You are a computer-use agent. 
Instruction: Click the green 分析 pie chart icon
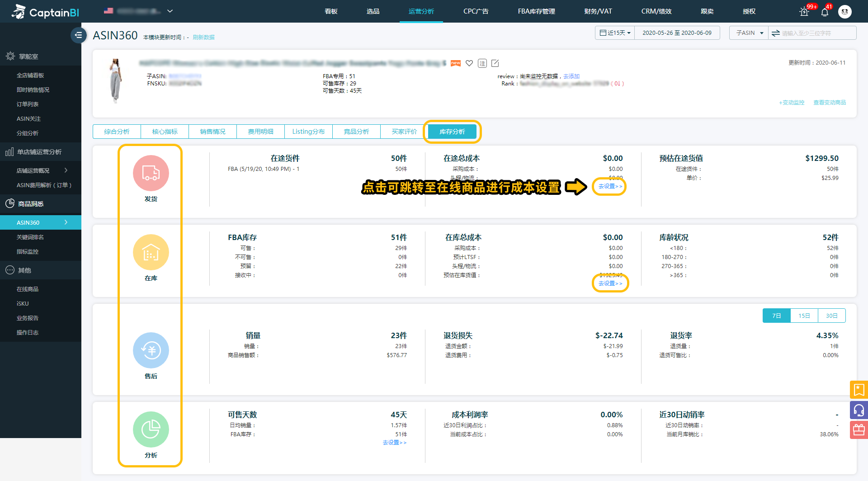click(x=151, y=429)
